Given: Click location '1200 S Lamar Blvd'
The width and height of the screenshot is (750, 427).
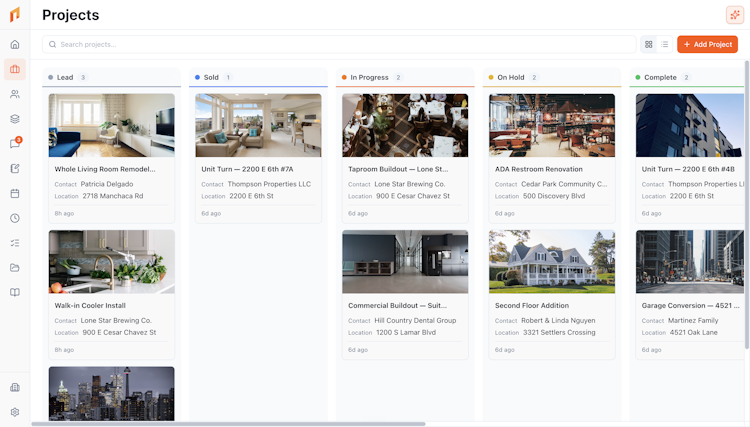Looking at the screenshot, I should point(406,332).
